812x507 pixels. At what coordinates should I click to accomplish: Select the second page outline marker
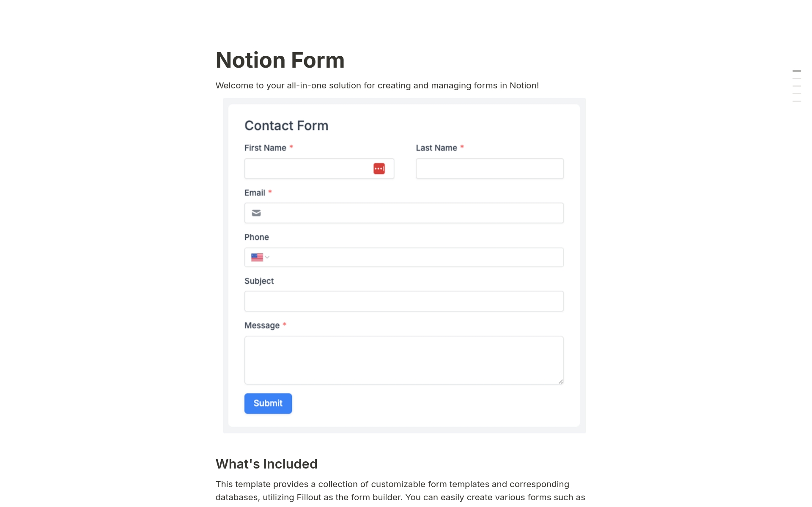click(797, 79)
